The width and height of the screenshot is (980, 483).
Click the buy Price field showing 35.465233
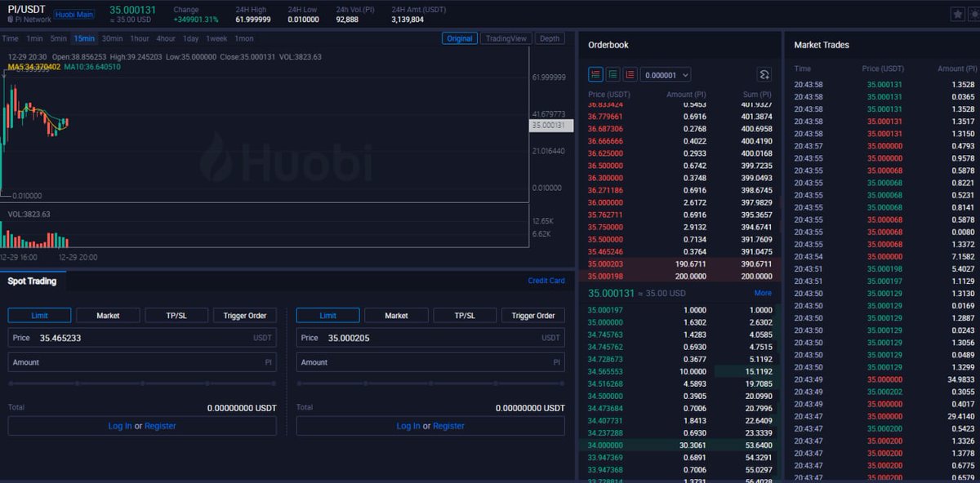click(x=142, y=338)
